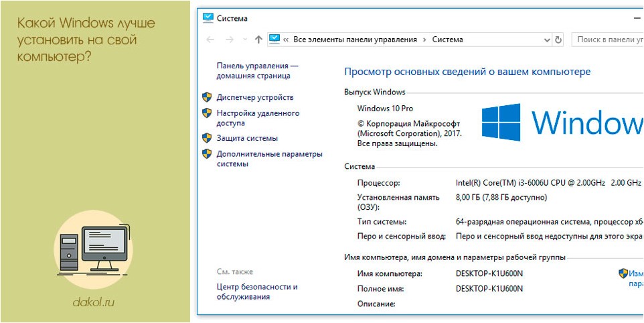Click the double chevron in the address bar

286,40
